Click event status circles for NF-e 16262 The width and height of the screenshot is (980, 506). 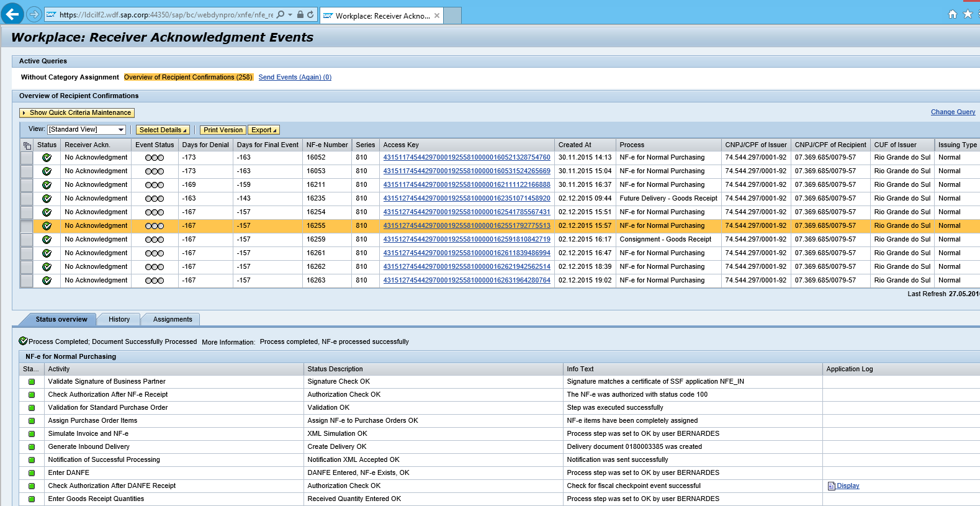click(x=155, y=267)
